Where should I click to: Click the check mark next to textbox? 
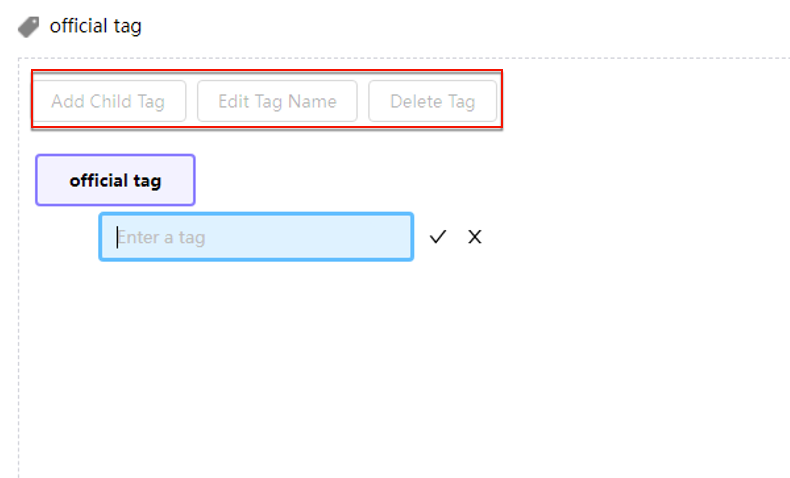pos(438,237)
